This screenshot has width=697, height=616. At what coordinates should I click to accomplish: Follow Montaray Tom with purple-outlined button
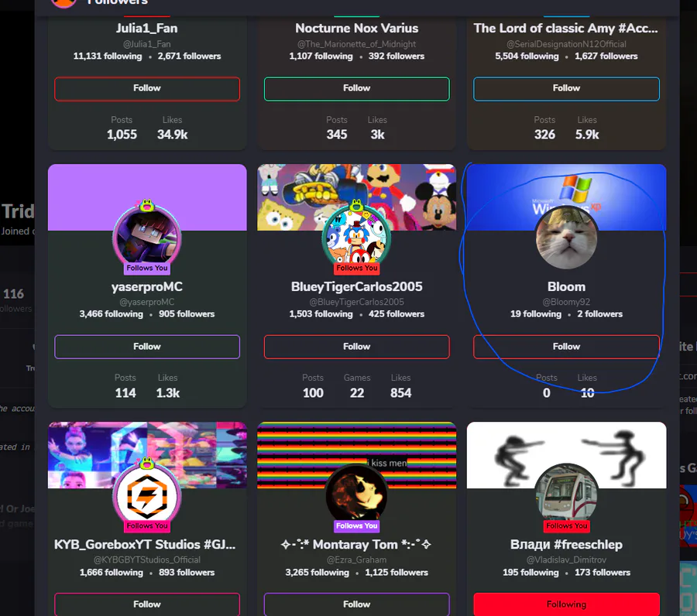(356, 604)
